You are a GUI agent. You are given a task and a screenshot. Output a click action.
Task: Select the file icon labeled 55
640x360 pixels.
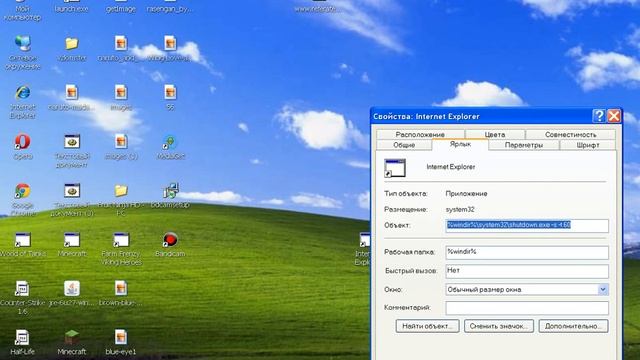(170, 93)
